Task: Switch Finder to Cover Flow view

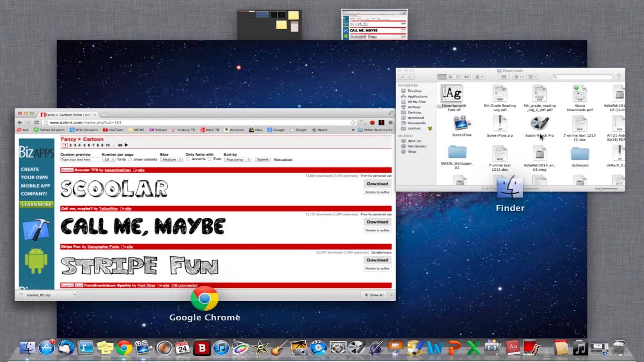Action: point(466,77)
